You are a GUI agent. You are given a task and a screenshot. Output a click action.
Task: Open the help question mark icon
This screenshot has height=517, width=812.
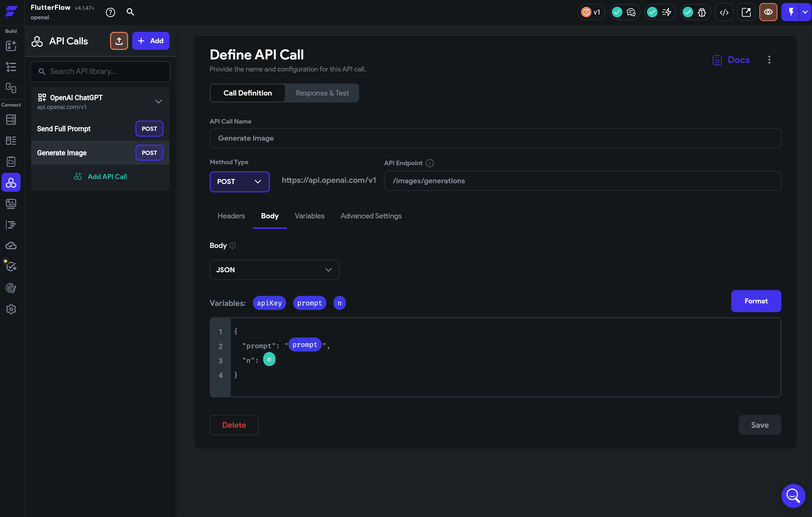(x=110, y=13)
